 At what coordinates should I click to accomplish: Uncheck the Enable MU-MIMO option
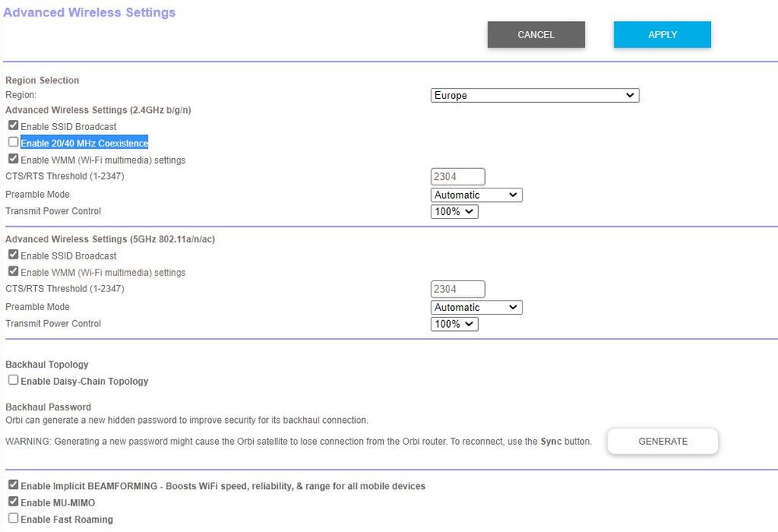coord(12,501)
